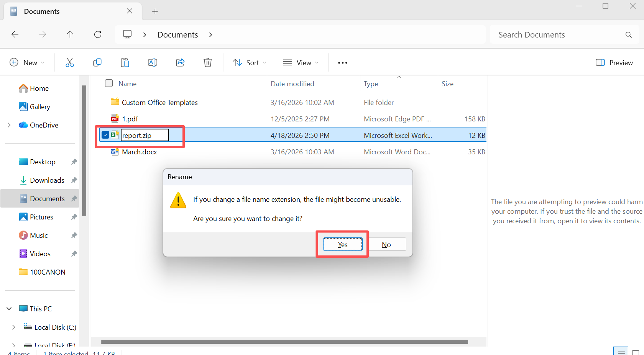Click Yes in the Rename dialog
The image size is (644, 355).
tap(343, 244)
